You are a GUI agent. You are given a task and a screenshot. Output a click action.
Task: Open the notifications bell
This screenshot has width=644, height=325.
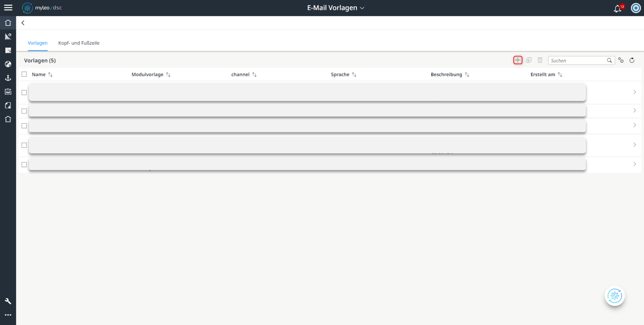click(x=617, y=8)
